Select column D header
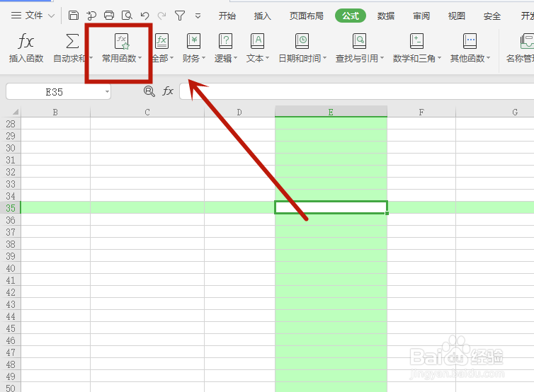The image size is (534, 392). click(x=239, y=112)
